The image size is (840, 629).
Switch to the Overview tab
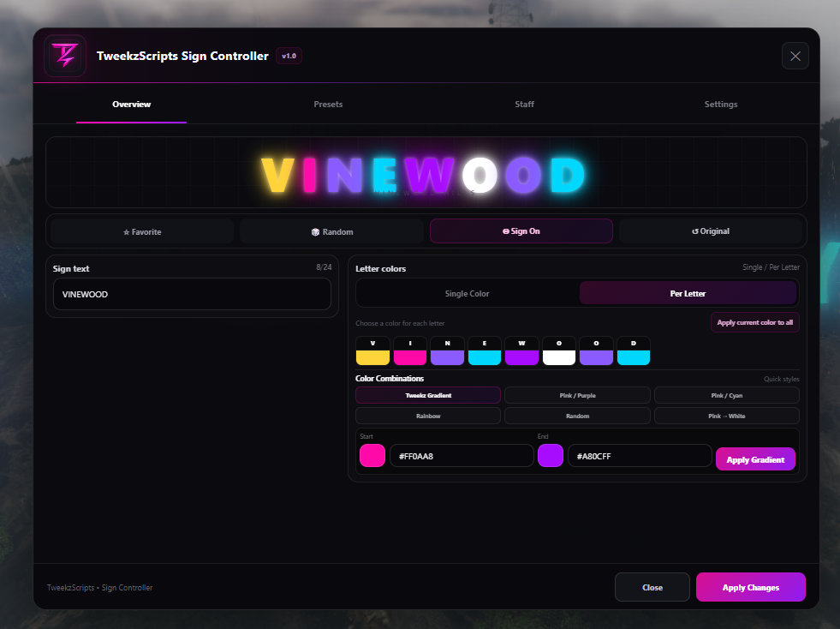tap(131, 104)
